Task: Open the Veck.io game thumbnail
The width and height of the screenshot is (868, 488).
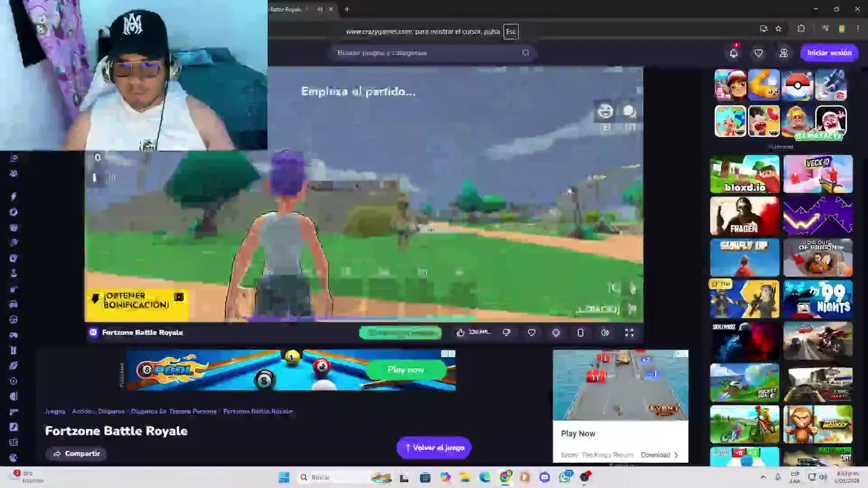Action: click(x=818, y=174)
